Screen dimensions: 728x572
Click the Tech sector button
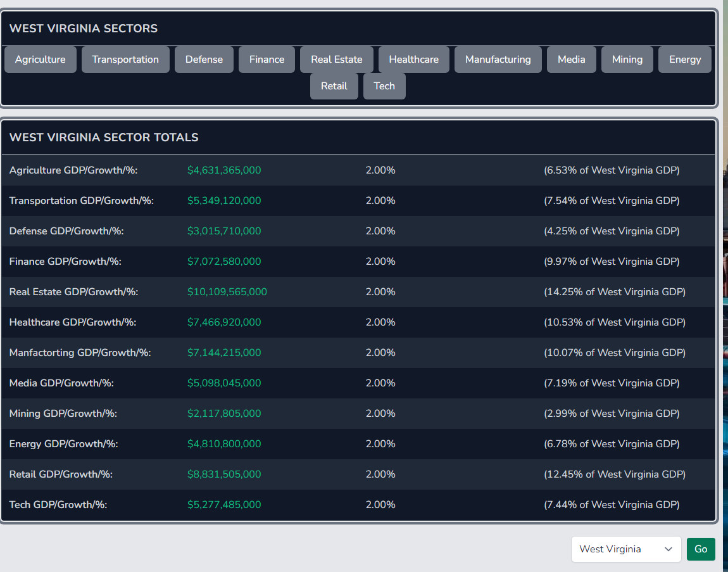point(384,86)
